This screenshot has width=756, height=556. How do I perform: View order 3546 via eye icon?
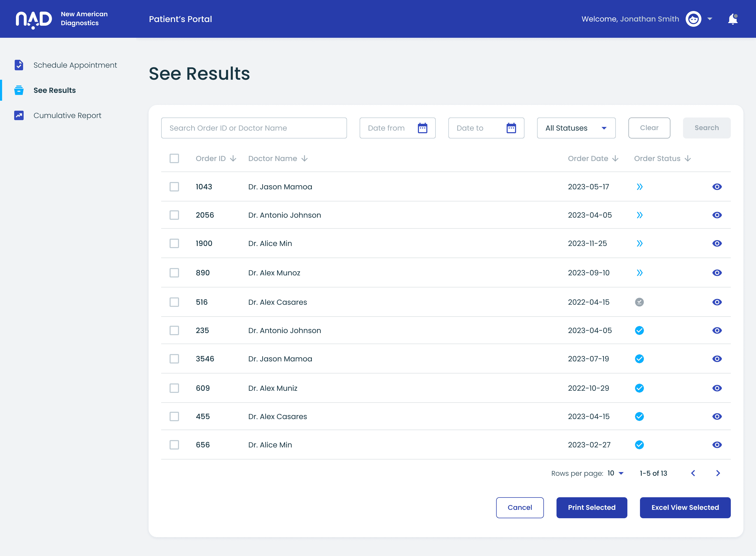point(717,359)
